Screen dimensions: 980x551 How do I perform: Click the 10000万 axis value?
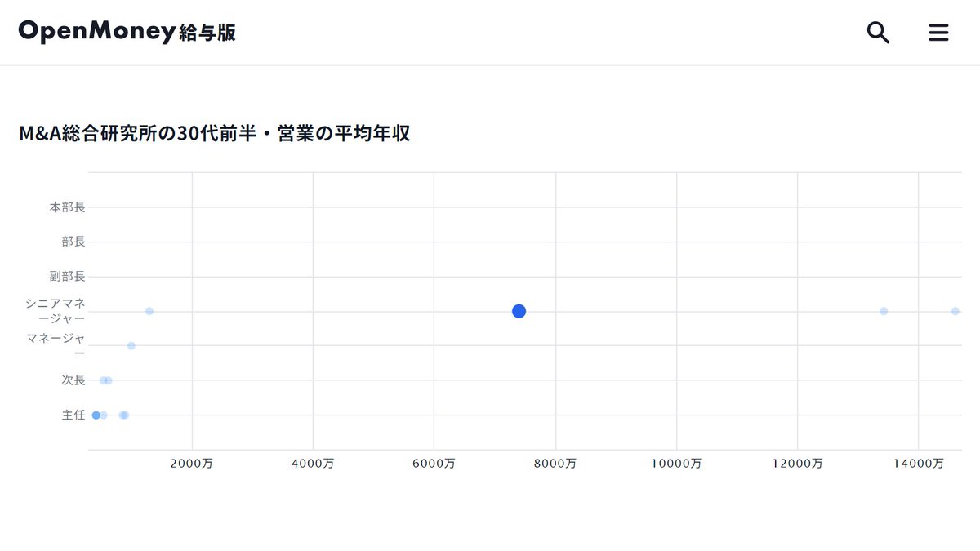(676, 464)
